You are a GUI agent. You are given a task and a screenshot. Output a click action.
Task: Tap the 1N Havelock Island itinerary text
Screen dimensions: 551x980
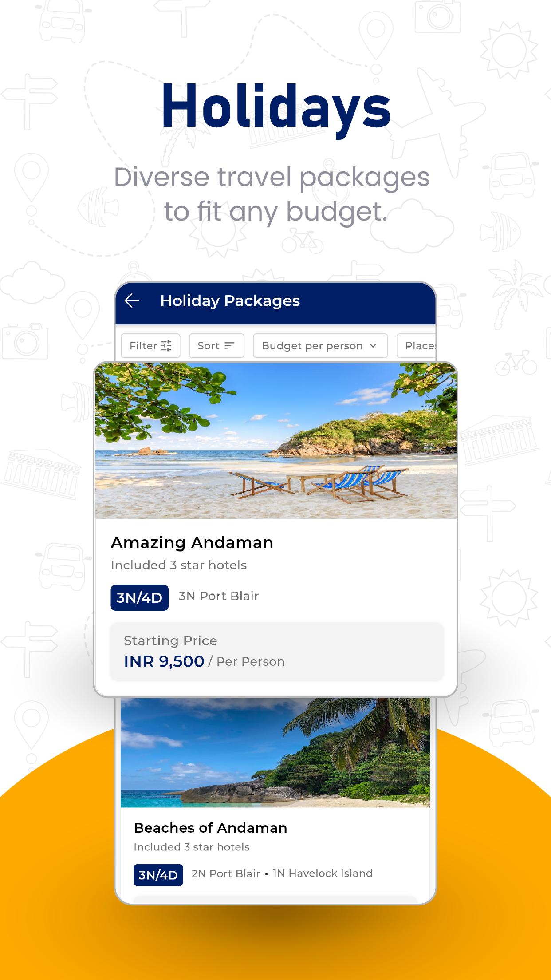(323, 873)
